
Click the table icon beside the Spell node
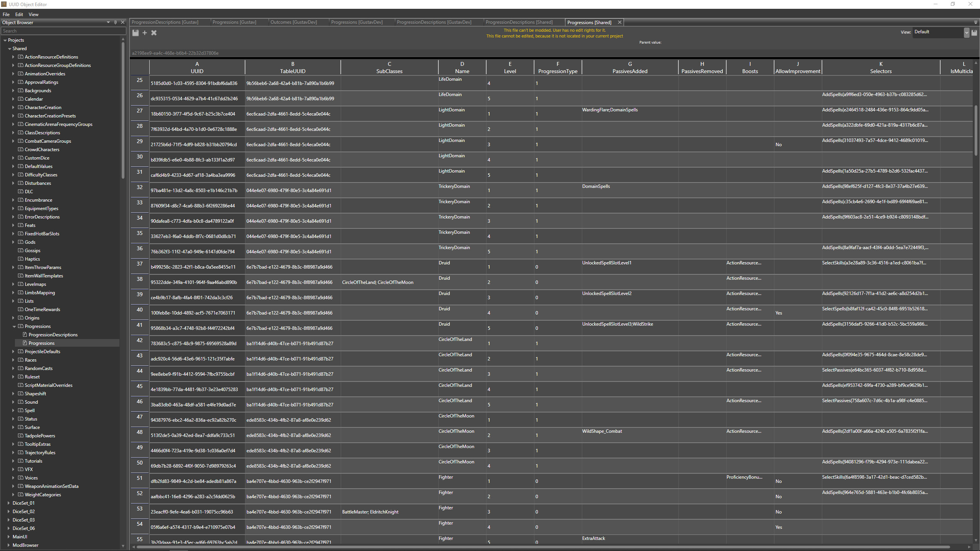coord(20,410)
